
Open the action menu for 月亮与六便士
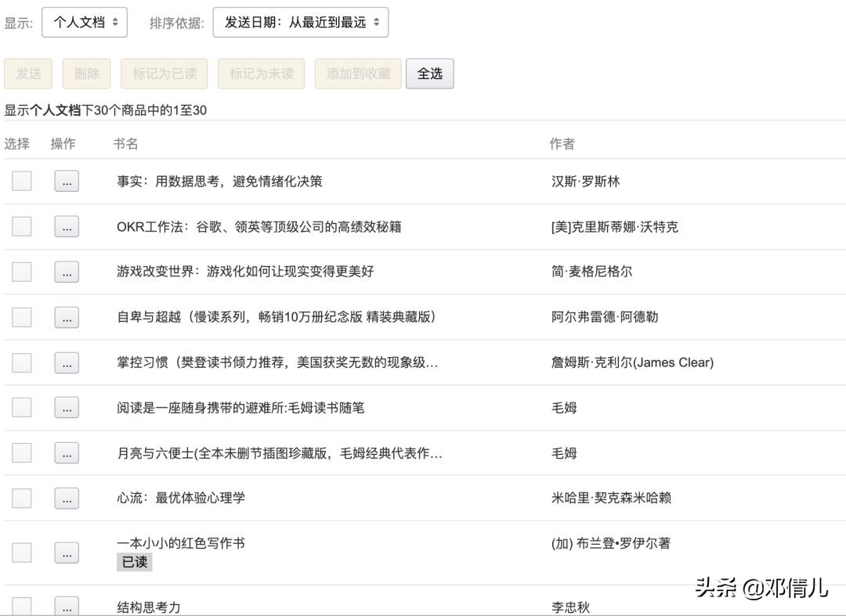(67, 452)
